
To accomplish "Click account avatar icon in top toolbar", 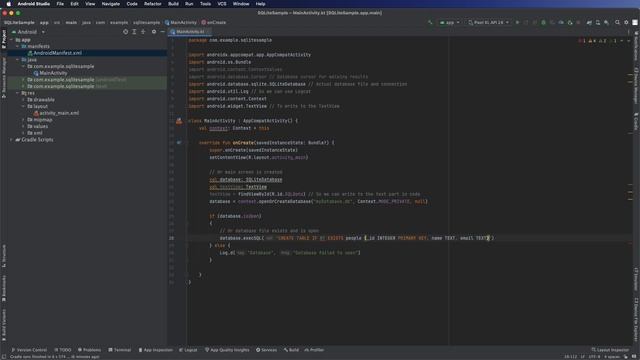I will click(x=635, y=22).
